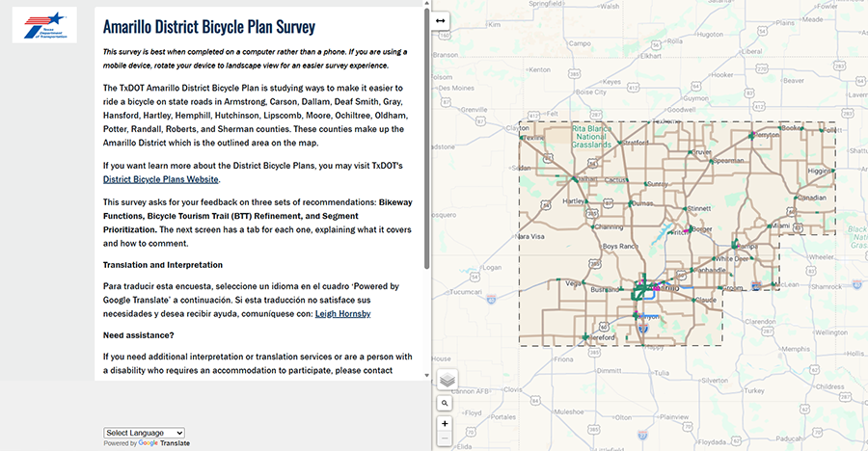868x451 pixels.
Task: Click the Channing label on the map
Action: coord(609,226)
